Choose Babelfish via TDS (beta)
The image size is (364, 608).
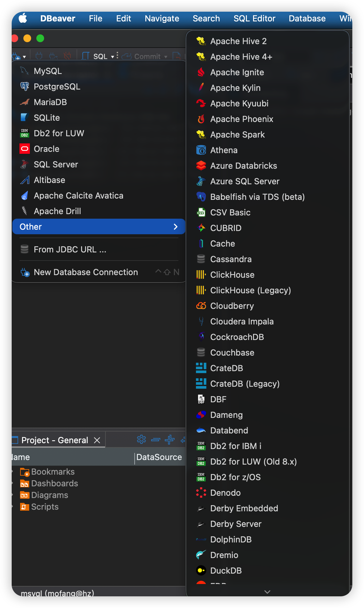tap(268, 197)
